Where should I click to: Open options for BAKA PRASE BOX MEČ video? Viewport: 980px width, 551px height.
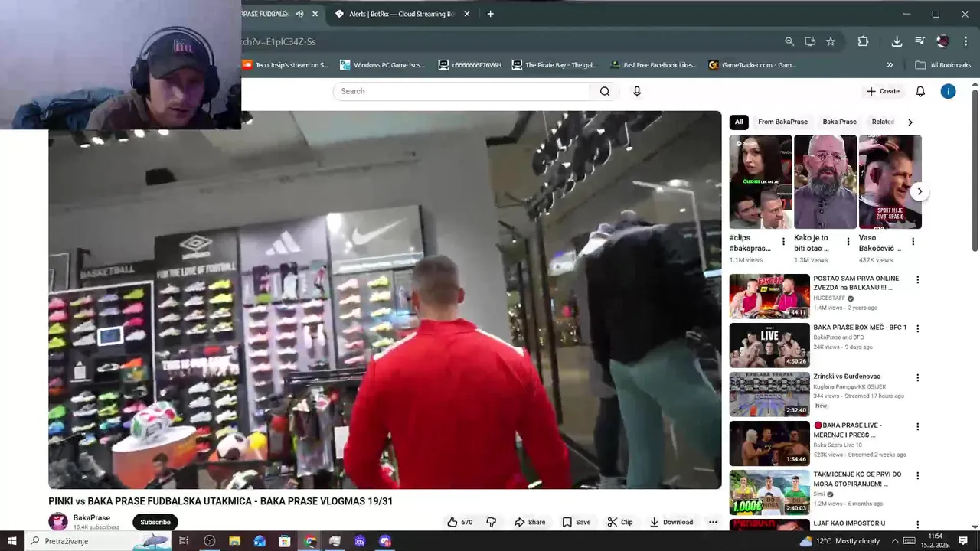click(917, 328)
